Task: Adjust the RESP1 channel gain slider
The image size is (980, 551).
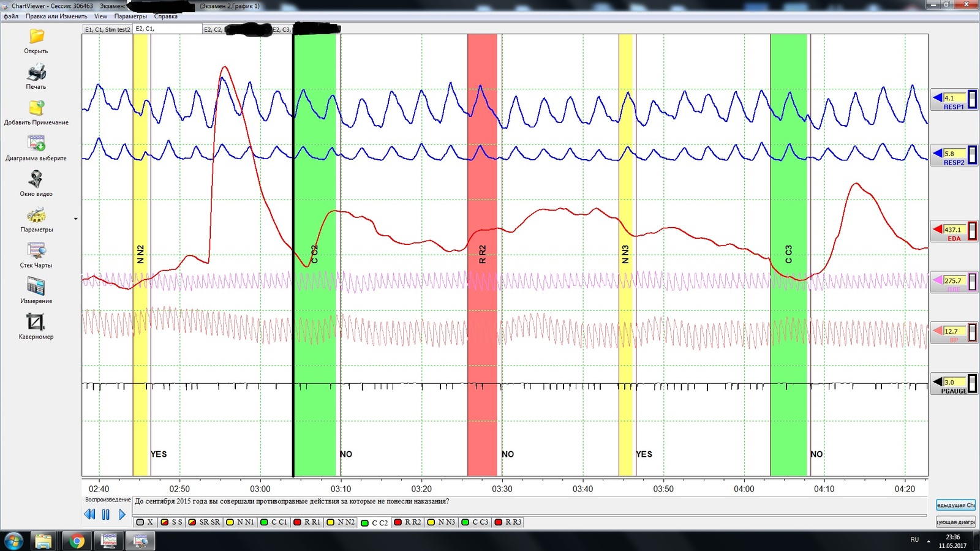Action: tap(972, 99)
